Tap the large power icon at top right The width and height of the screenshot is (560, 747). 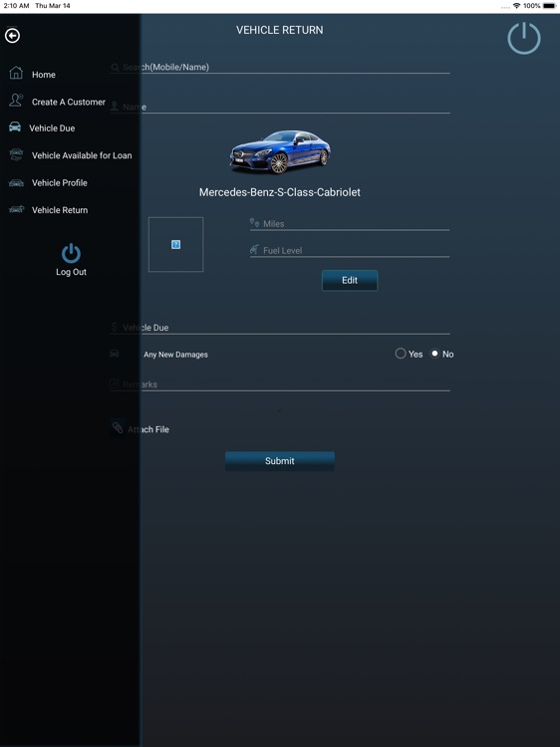click(524, 38)
